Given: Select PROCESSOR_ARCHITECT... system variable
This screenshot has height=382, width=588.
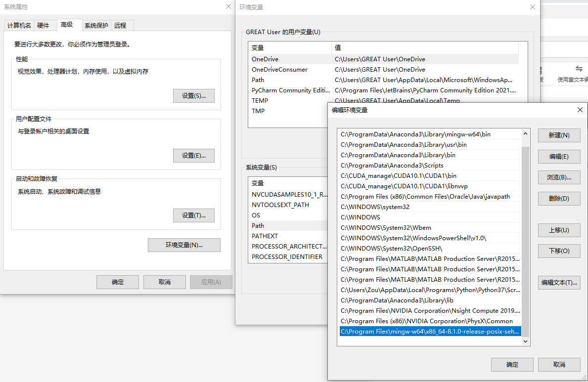Looking at the screenshot, I should pos(289,246).
